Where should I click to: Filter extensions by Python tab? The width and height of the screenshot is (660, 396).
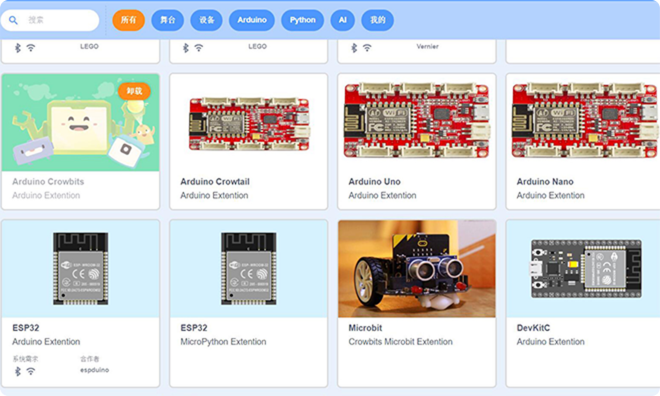point(302,20)
